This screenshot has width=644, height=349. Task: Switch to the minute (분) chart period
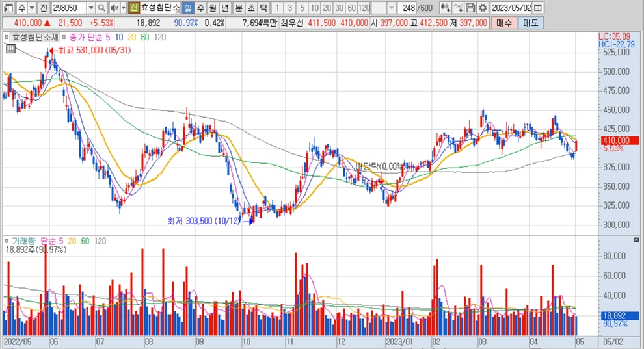[238, 8]
